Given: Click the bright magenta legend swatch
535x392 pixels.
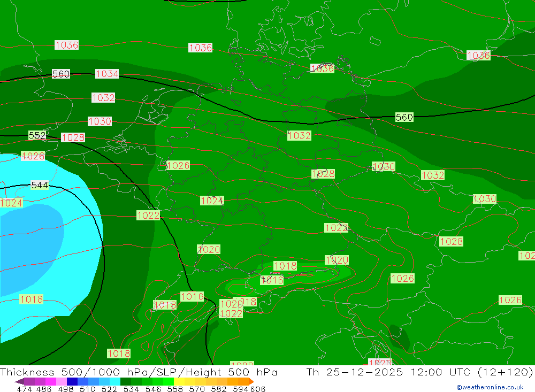Looking at the screenshot, I should (x=51, y=381).
